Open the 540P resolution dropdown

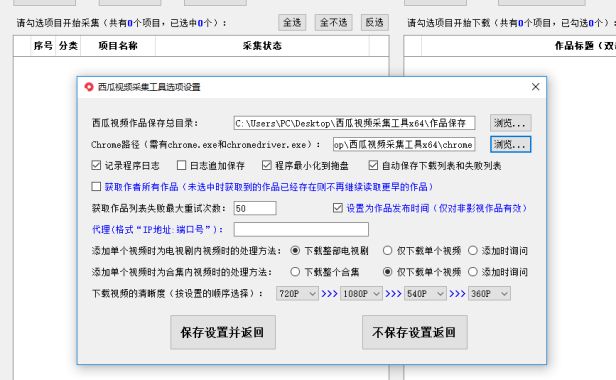pos(425,294)
